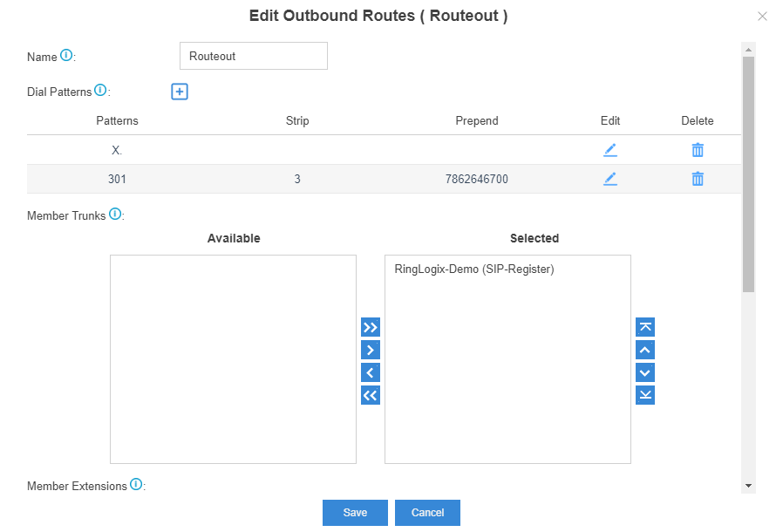Image resolution: width=783 pixels, height=532 pixels.
Task: Move selected trunk up one position
Action: point(645,350)
